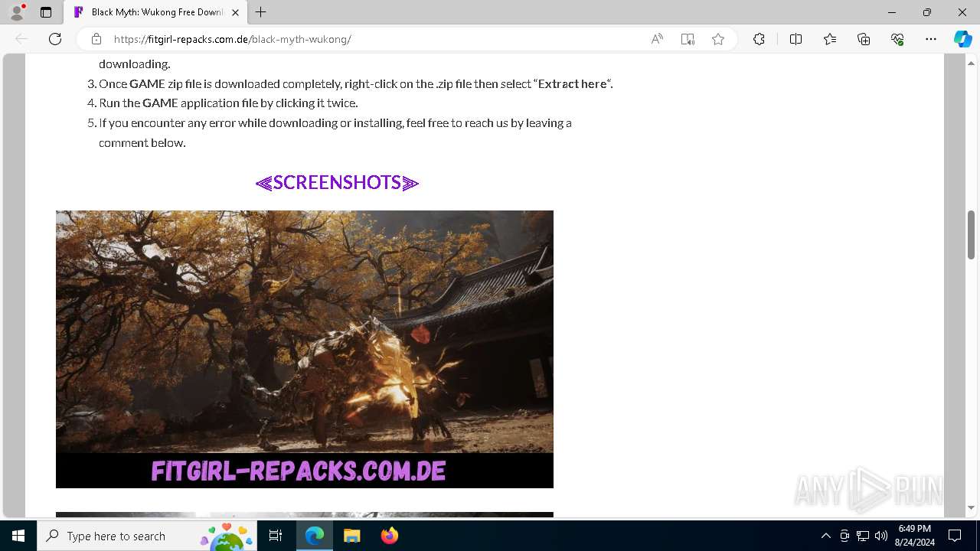
Task: Open the Copilot sidebar
Action: coord(962,39)
